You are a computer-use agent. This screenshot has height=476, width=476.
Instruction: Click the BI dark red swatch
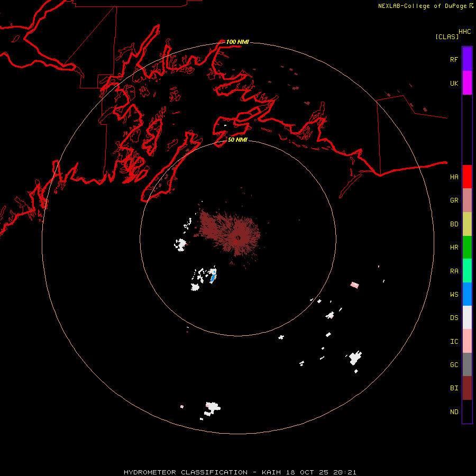point(467,388)
